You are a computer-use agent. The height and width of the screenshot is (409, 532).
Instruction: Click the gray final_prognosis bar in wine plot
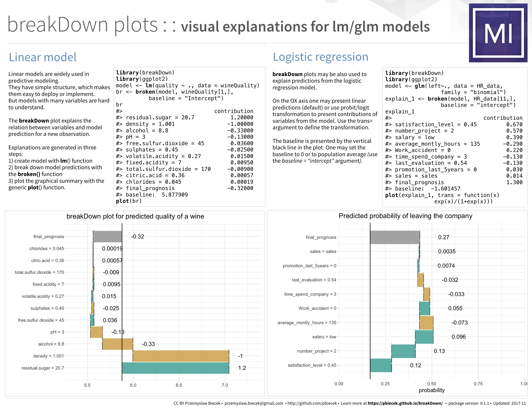[107, 236]
